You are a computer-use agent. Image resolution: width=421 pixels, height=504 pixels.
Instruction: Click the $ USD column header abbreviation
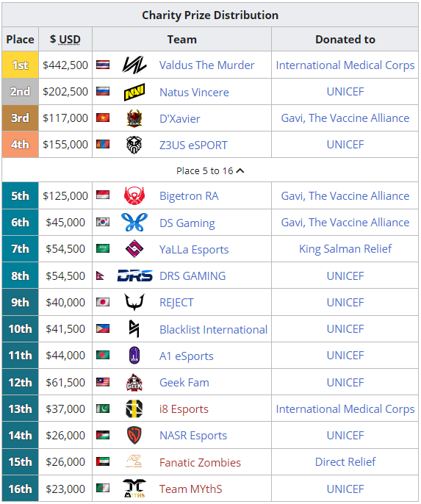click(70, 39)
